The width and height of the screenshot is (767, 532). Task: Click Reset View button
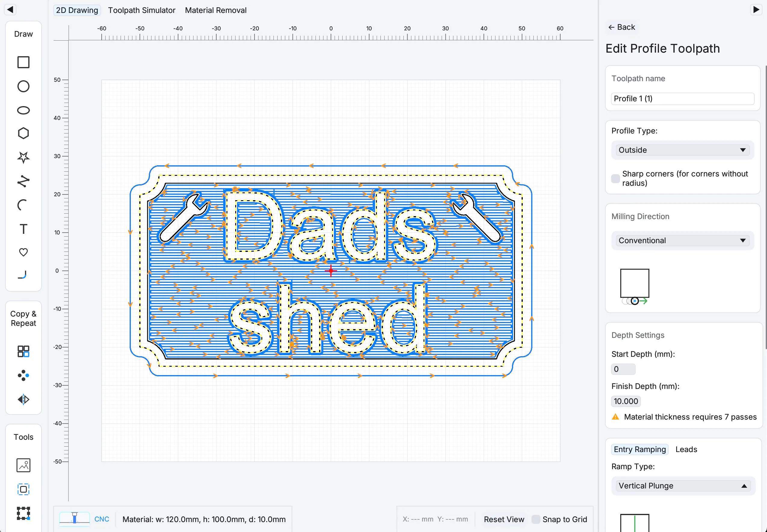(504, 519)
